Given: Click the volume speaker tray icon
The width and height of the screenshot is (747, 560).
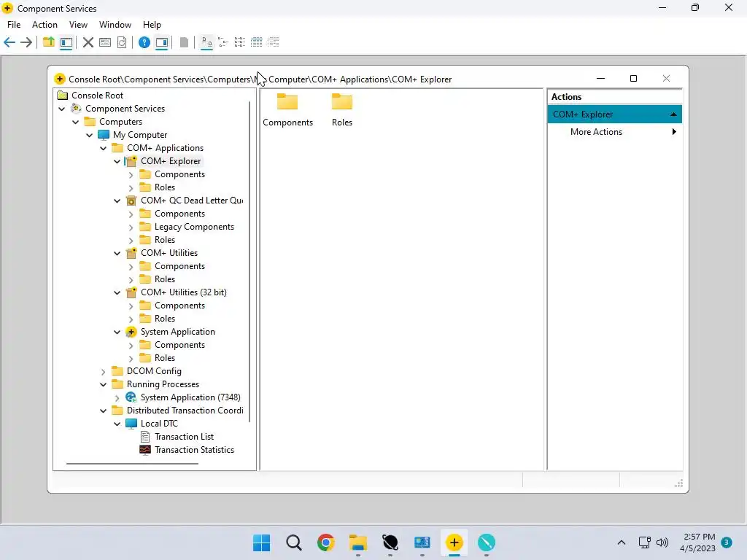Looking at the screenshot, I should click(x=662, y=542).
